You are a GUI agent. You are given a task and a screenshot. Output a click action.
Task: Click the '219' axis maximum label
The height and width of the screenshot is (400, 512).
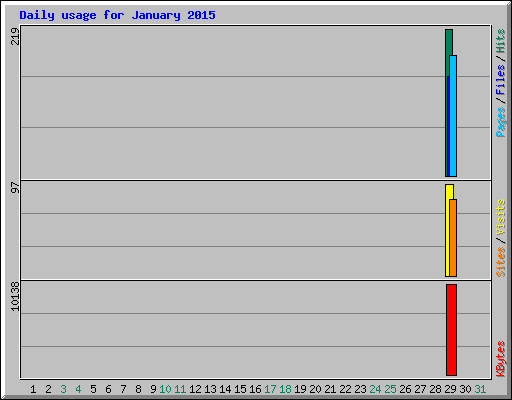[15, 36]
